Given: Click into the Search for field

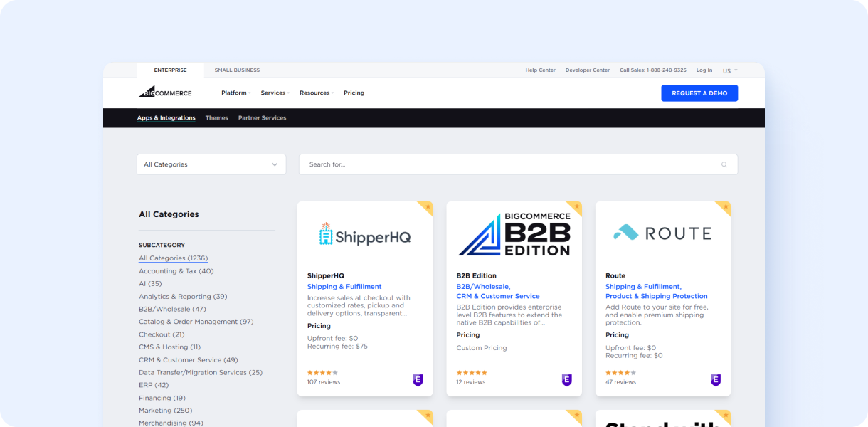Looking at the screenshot, I should (518, 164).
